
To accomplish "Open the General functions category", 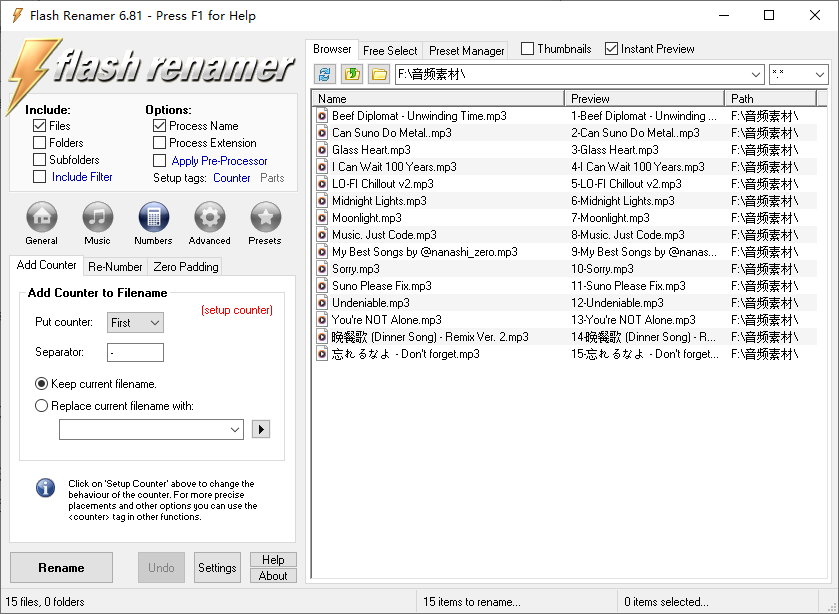I will click(41, 218).
